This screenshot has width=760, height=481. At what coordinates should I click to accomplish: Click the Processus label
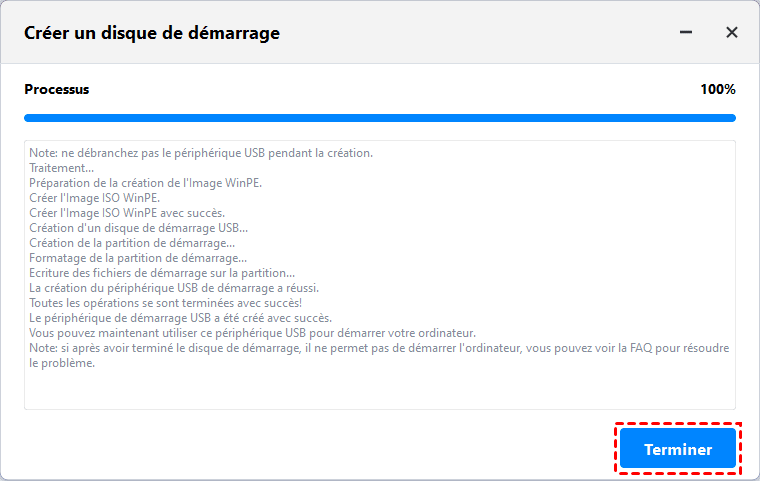tap(57, 89)
